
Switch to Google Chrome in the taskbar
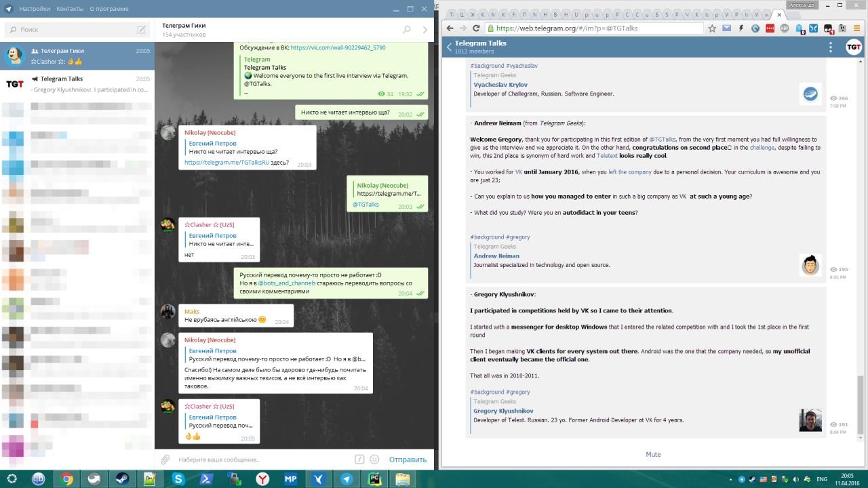66,479
